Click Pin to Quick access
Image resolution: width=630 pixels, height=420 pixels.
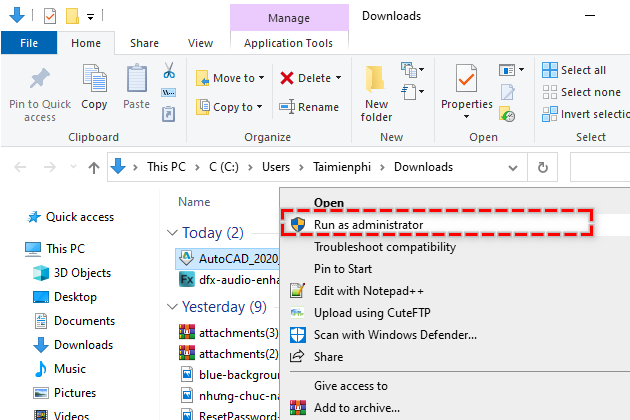(x=40, y=95)
